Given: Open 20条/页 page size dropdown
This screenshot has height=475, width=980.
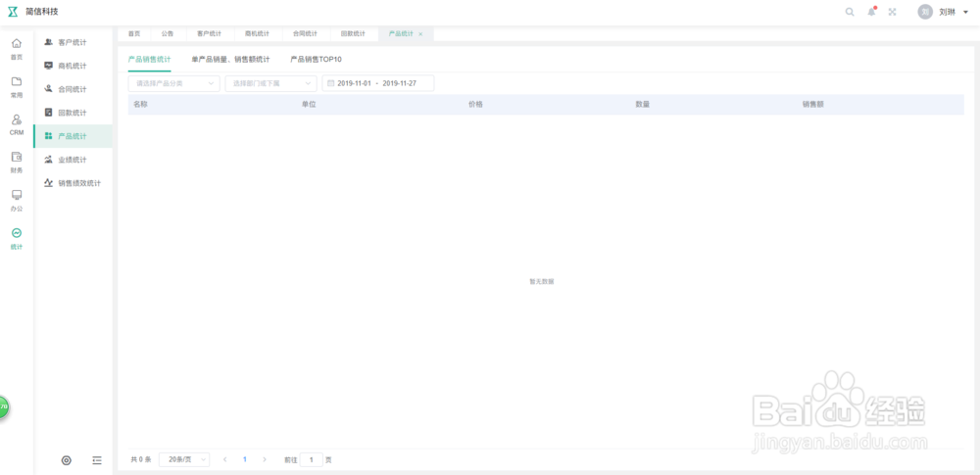Looking at the screenshot, I should click(x=184, y=459).
